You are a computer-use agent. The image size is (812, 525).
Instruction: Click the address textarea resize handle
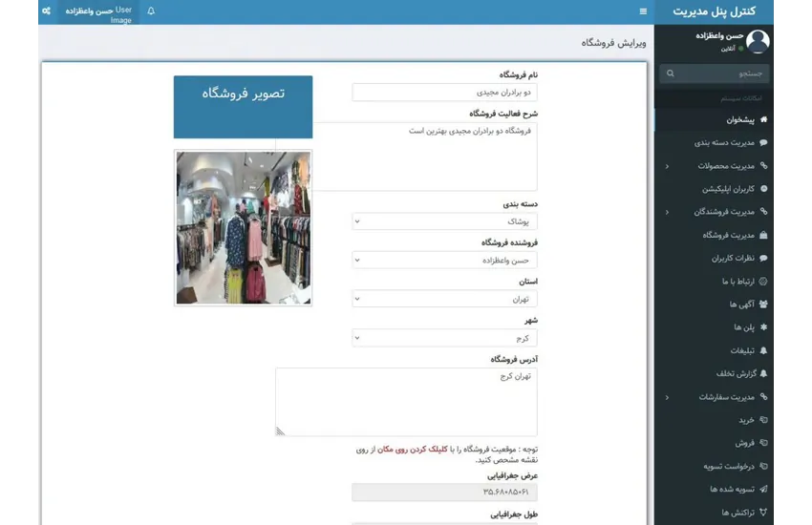[280, 431]
